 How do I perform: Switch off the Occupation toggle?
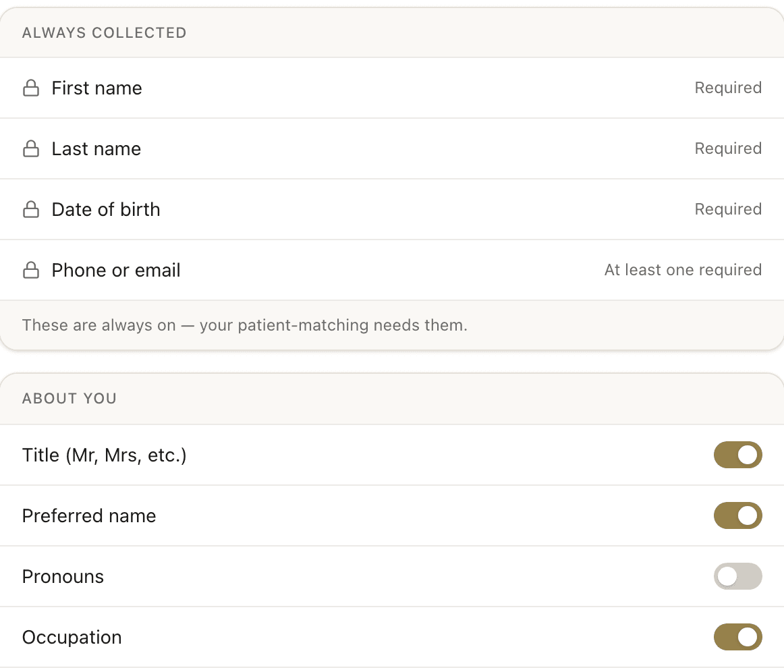[737, 637]
